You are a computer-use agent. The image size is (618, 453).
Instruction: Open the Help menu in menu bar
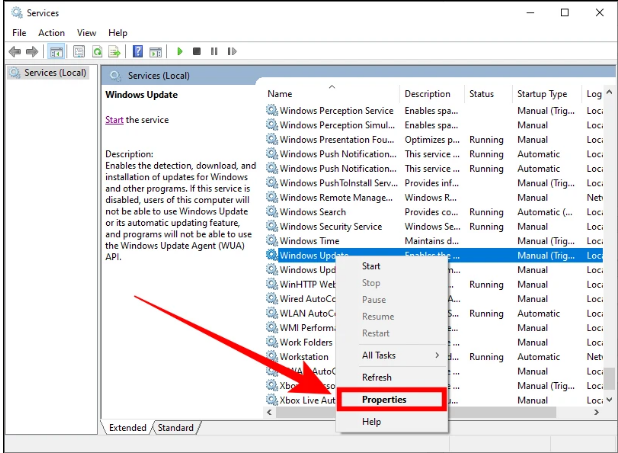tap(117, 33)
